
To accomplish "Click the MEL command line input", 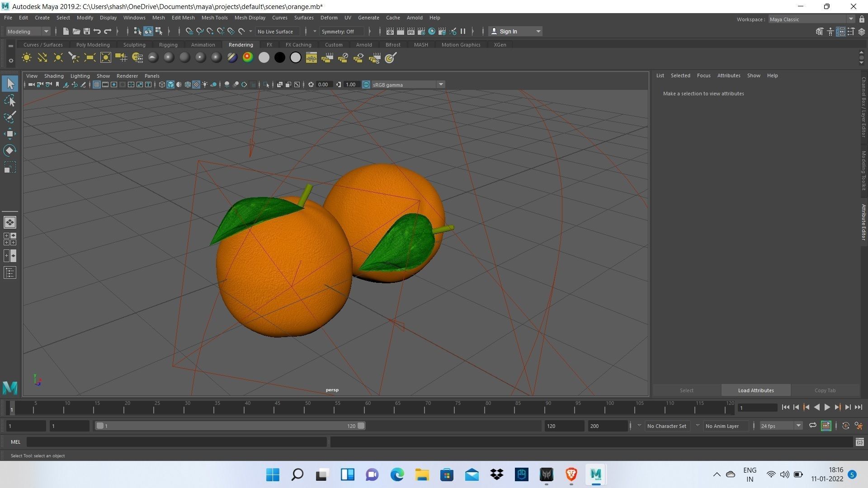I will click(177, 442).
